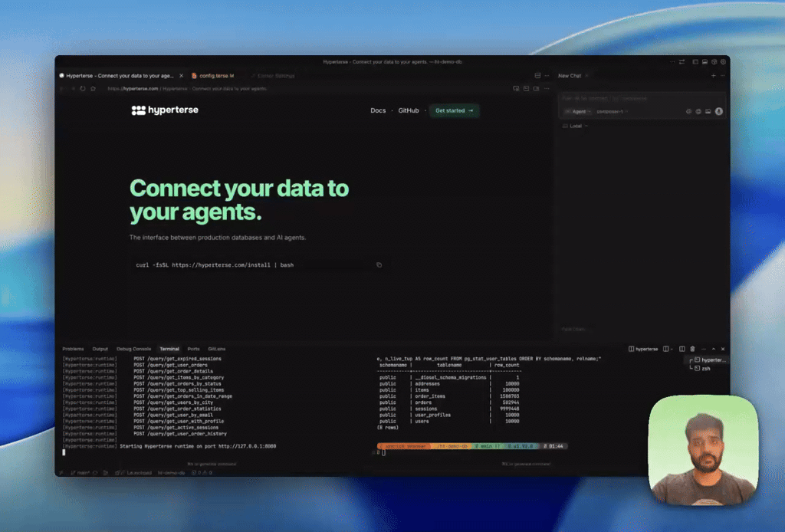
Task: Click 'POST /query/get_order_statistics' terminal line
Action: 177,409
